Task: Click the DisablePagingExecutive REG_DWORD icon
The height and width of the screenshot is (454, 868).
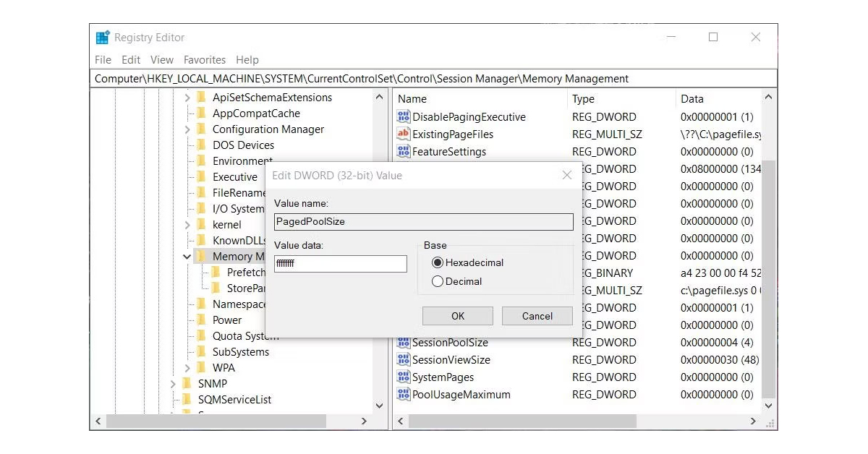Action: [404, 116]
